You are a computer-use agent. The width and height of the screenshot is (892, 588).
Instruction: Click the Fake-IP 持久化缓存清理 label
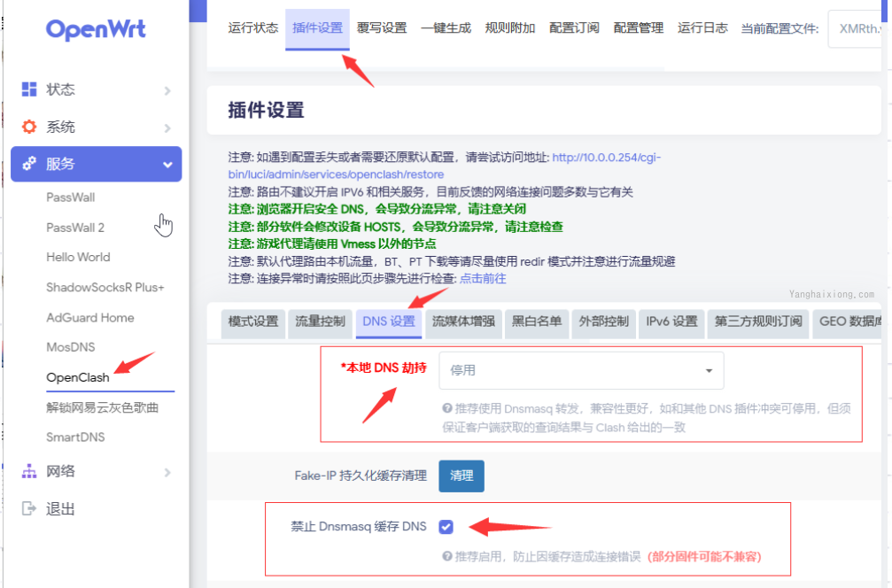point(361,476)
